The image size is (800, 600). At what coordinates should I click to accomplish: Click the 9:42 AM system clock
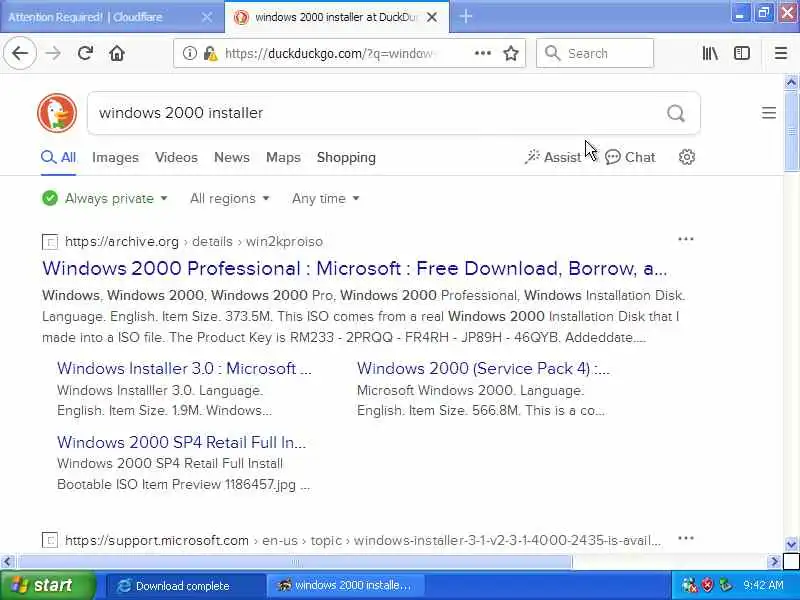pos(763,585)
